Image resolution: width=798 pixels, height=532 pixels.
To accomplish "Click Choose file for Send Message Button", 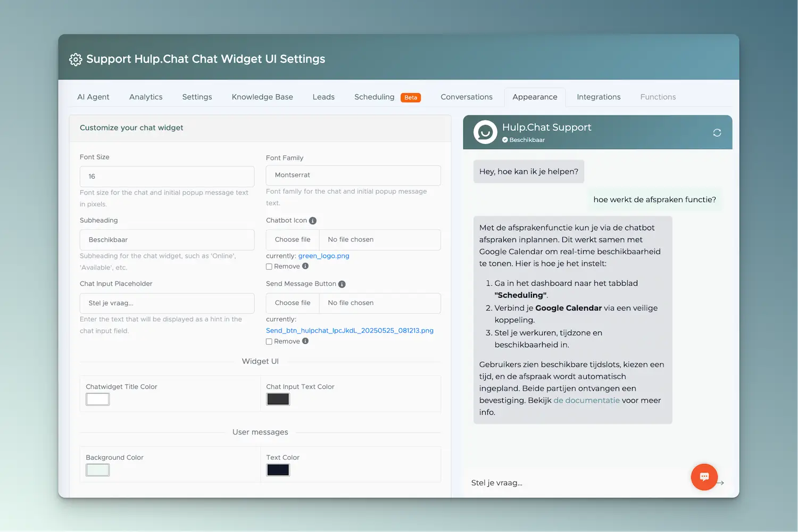I will coord(293,303).
